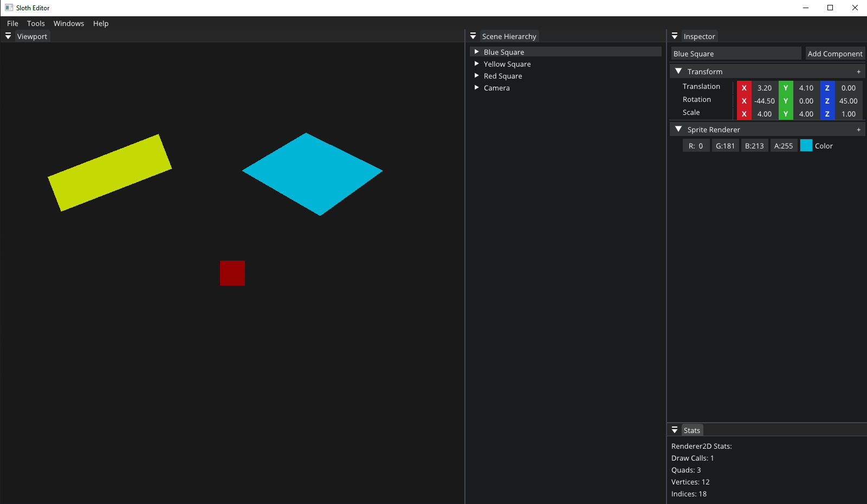Open the File menu
The image size is (867, 504).
(x=12, y=23)
